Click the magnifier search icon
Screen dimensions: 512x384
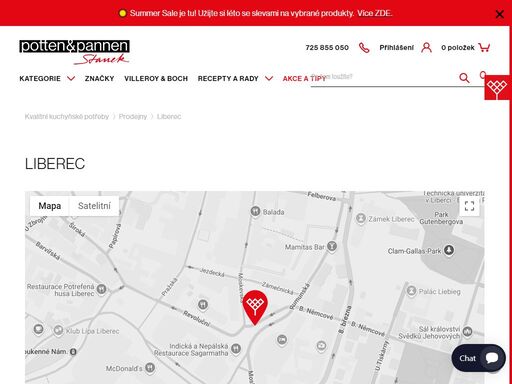pyautogui.click(x=464, y=78)
